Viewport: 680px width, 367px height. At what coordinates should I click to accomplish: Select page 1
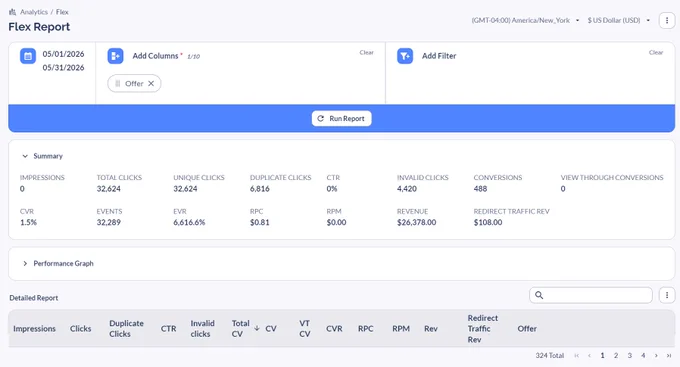tap(602, 356)
